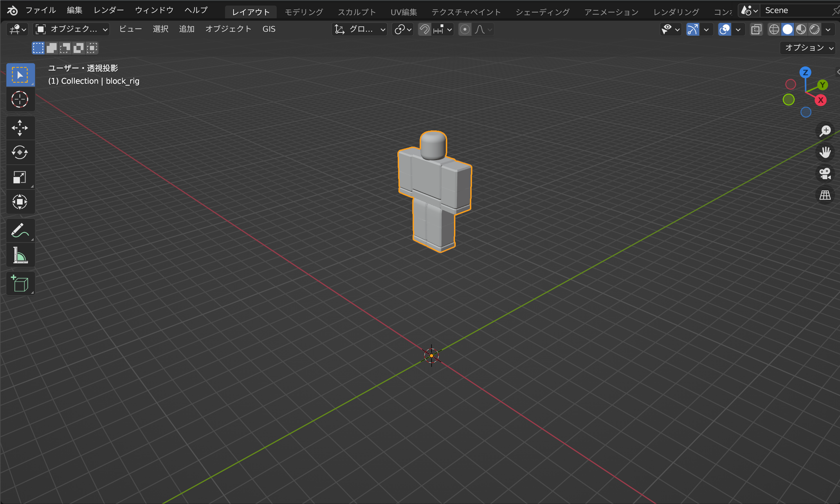Toggle viewport overlays
Viewport: 840px width, 504px height.
724,29
